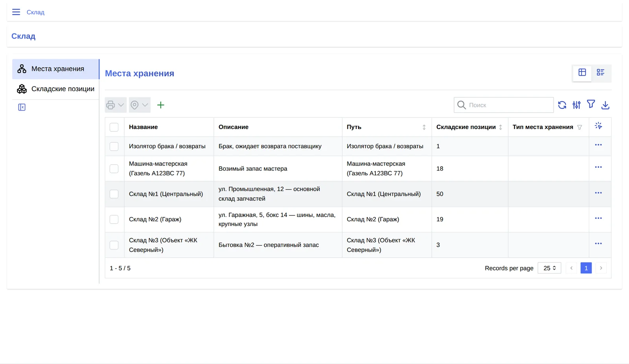Image resolution: width=629 pixels, height=364 pixels.
Task: Go to the next page
Action: coord(601,268)
